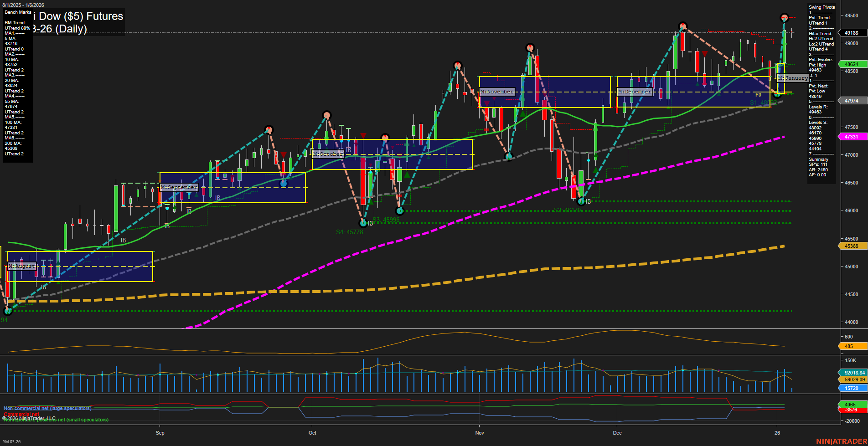Click the M-November monthly range label
Image resolution: width=868 pixels, height=446 pixels.
click(497, 91)
